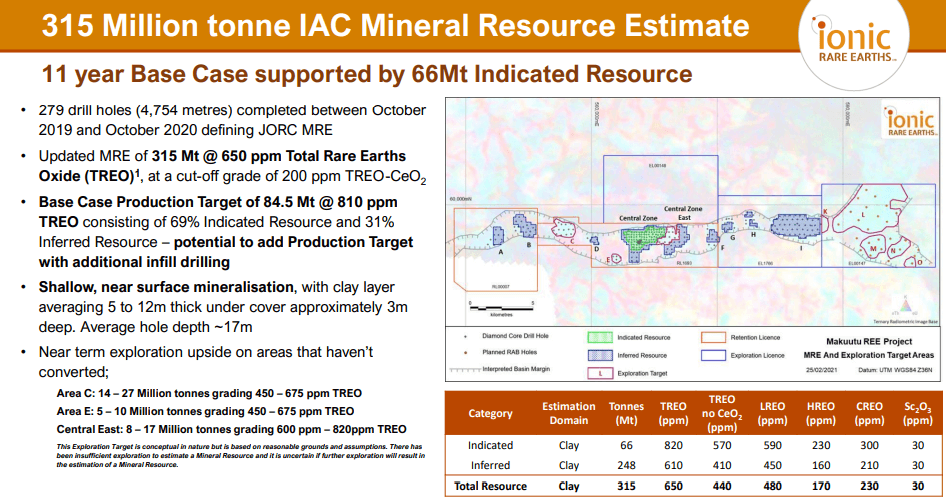Click the blue Inferred Resource legend swatch
This screenshot has width=946, height=504.
(x=600, y=356)
